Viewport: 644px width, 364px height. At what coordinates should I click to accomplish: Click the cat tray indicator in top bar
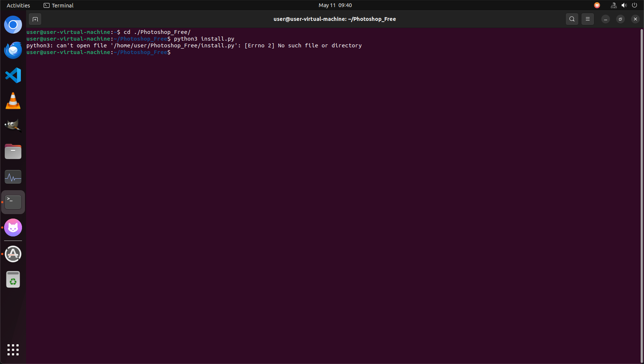[597, 5]
